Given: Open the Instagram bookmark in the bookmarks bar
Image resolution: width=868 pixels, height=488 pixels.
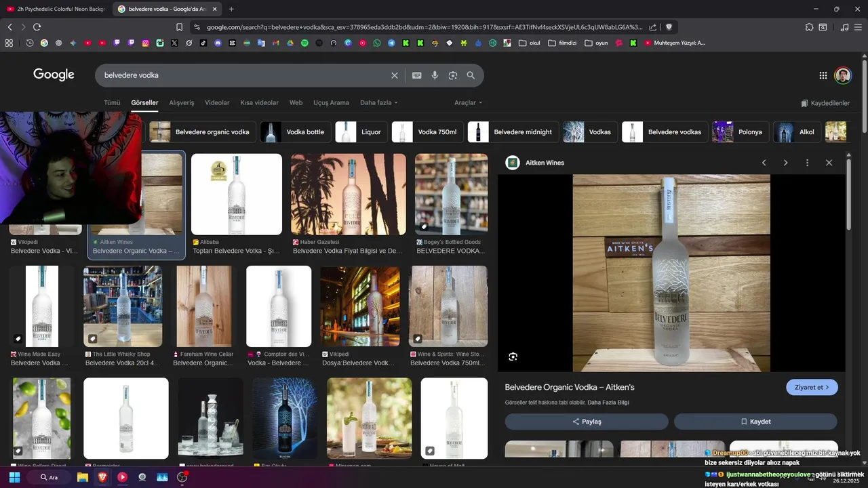Looking at the screenshot, I should coord(145,43).
